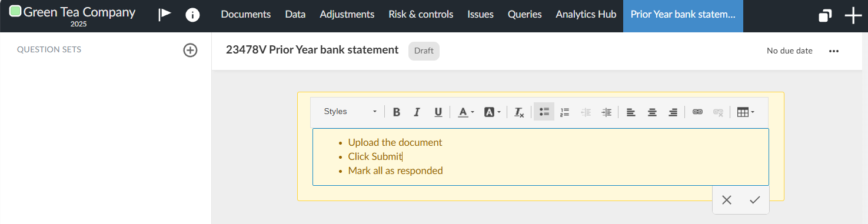Open the information icon in header
This screenshot has height=224, width=868.
point(192,15)
